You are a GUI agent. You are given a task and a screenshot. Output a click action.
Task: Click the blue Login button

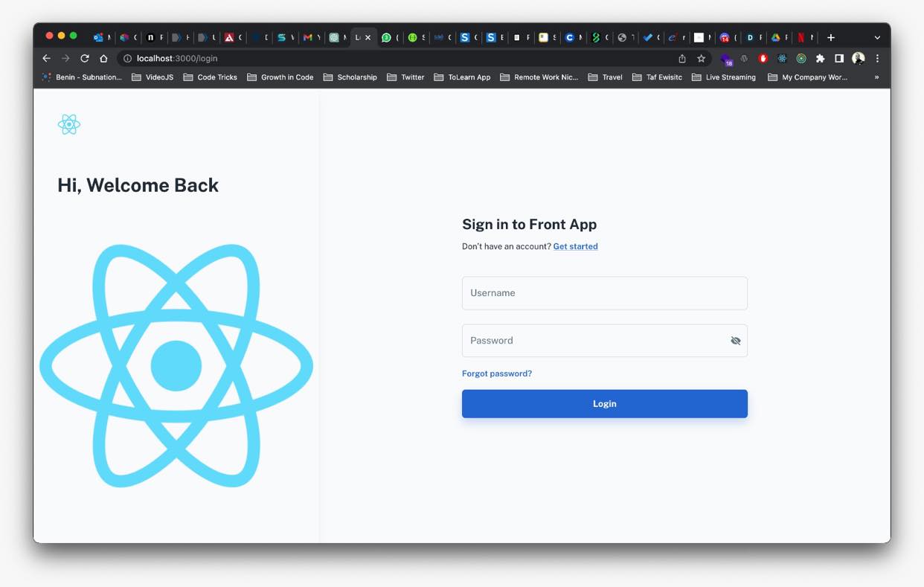coord(604,404)
